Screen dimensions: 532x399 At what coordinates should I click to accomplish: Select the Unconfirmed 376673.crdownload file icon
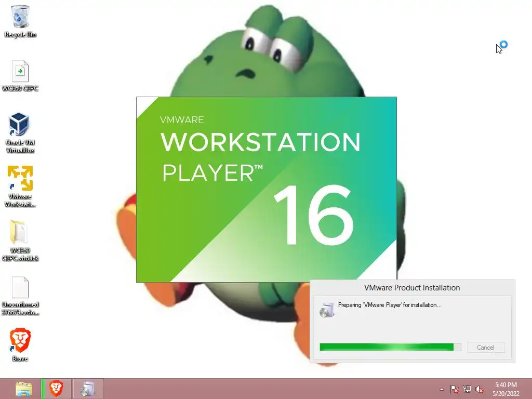click(x=20, y=296)
